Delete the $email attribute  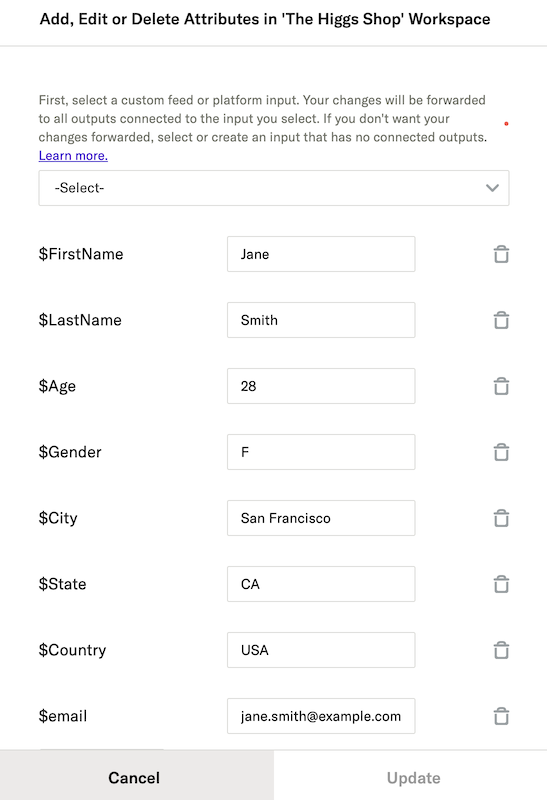point(501,716)
